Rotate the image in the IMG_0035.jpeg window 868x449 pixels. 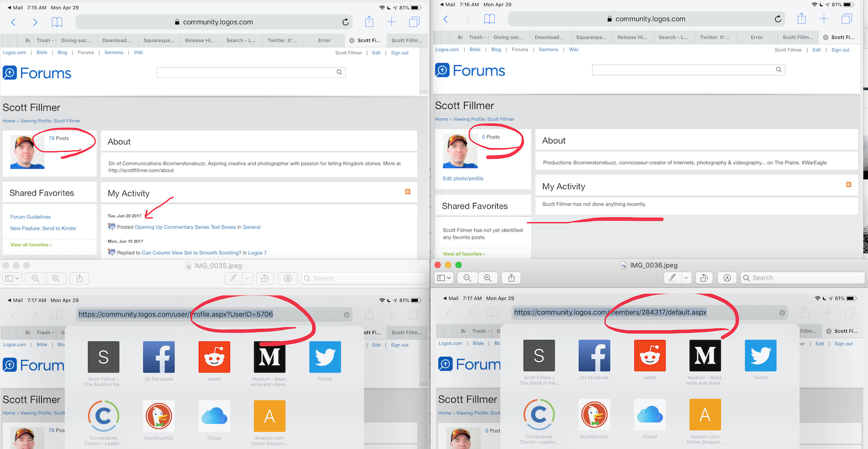264,278
